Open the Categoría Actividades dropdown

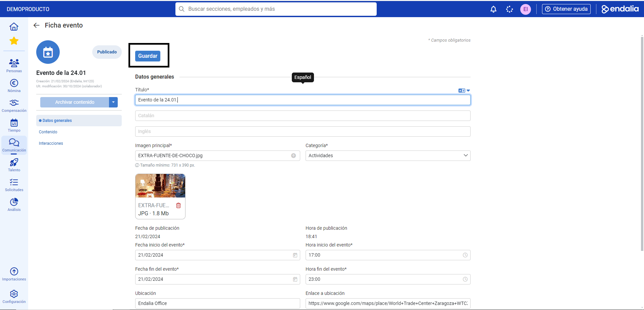click(388, 156)
